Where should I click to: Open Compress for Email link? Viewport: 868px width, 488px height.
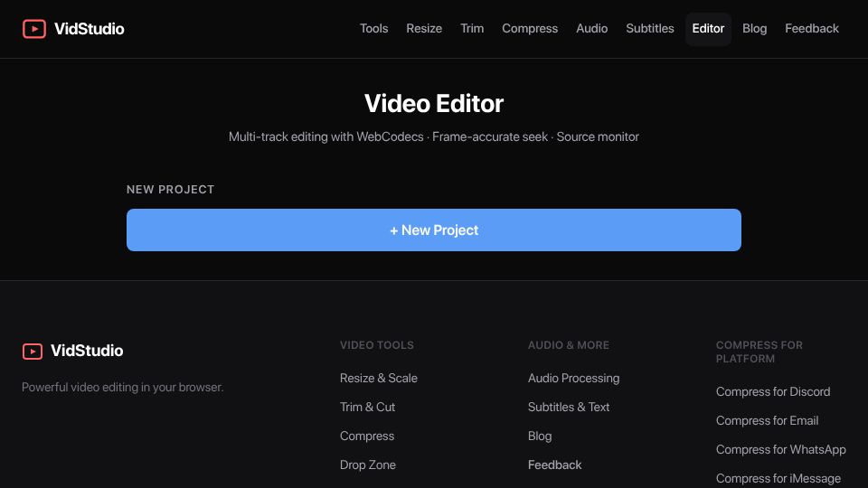coord(767,420)
